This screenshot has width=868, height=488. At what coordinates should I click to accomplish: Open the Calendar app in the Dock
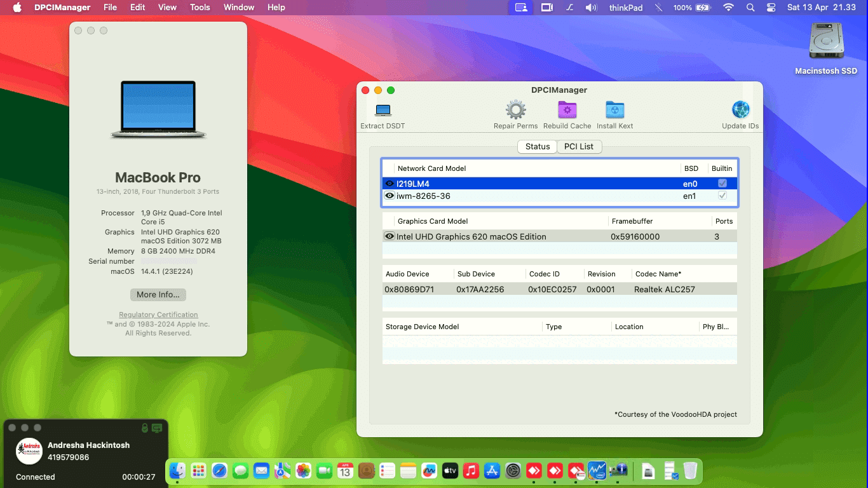345,471
